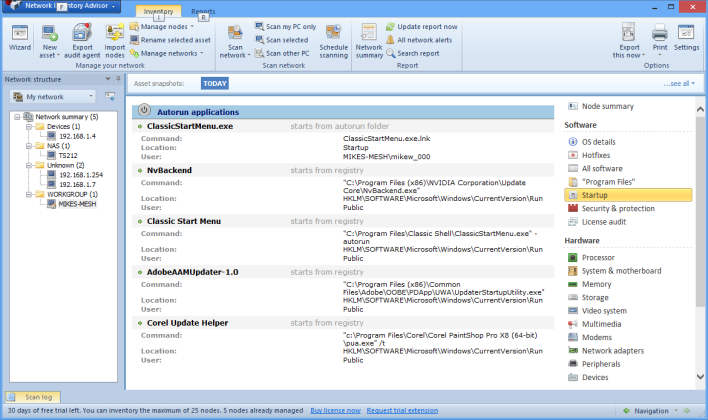Open "Program Files" section
Screen dimensions: 708x420
tap(608, 182)
